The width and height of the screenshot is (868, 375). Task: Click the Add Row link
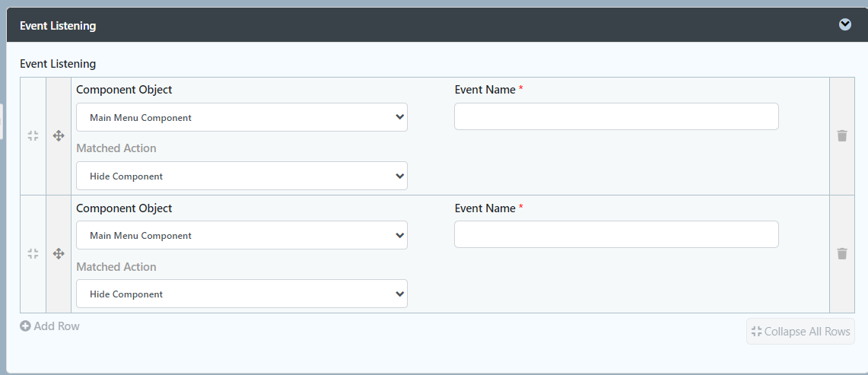click(x=56, y=326)
